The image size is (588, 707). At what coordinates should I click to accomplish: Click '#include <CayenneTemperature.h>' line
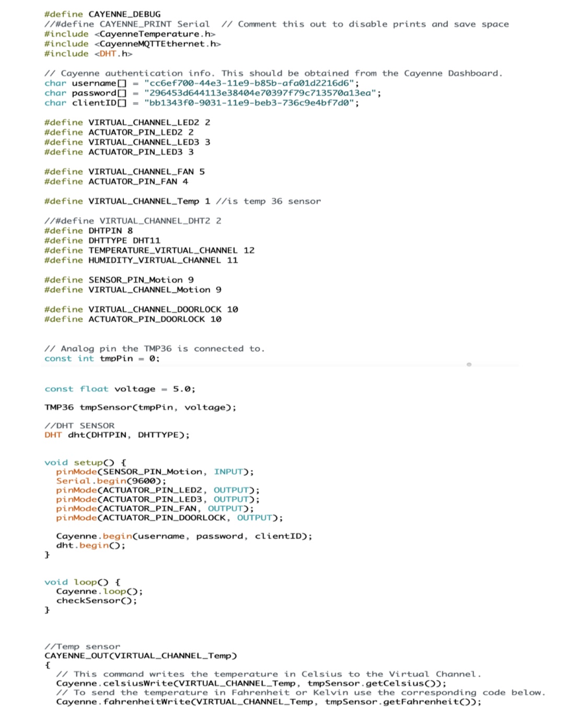point(130,34)
